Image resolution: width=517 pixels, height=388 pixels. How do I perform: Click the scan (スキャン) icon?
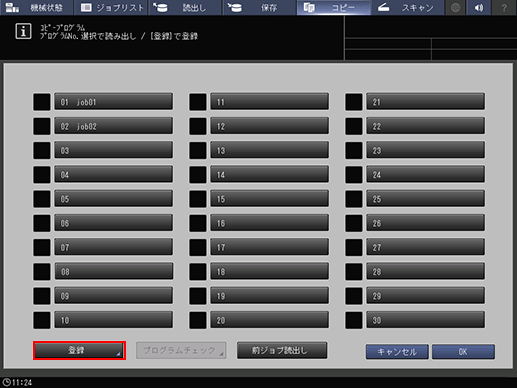[383, 7]
